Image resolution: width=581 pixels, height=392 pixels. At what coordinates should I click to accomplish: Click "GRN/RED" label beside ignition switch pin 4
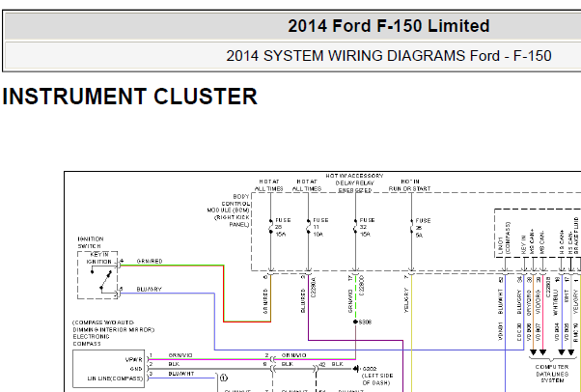click(x=150, y=261)
